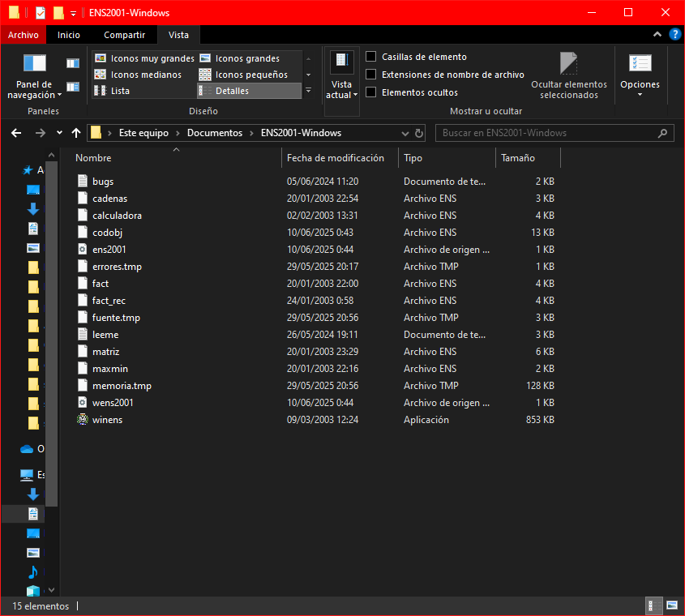
Task: Collapse the ribbon with the chevron
Action: point(657,34)
